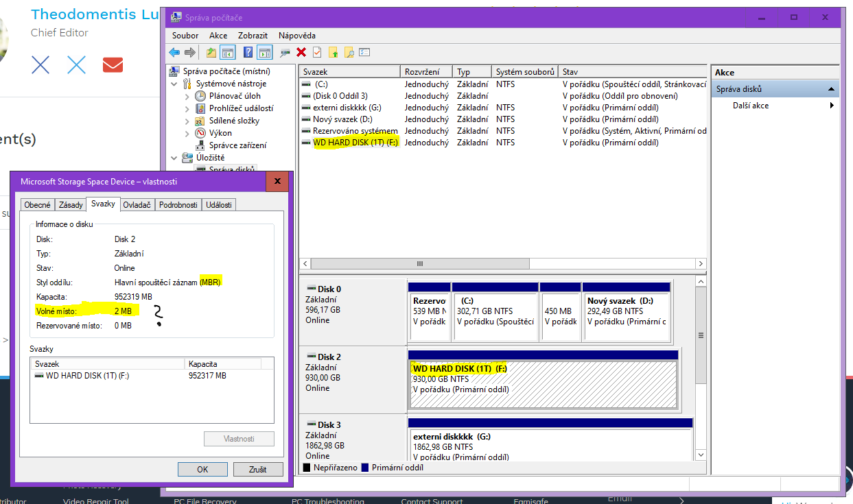Open Help via the question mark icon
This screenshot has height=504, width=853.
point(248,53)
